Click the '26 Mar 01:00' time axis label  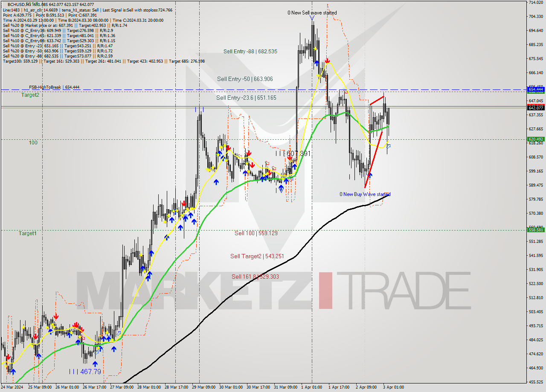pos(67,387)
